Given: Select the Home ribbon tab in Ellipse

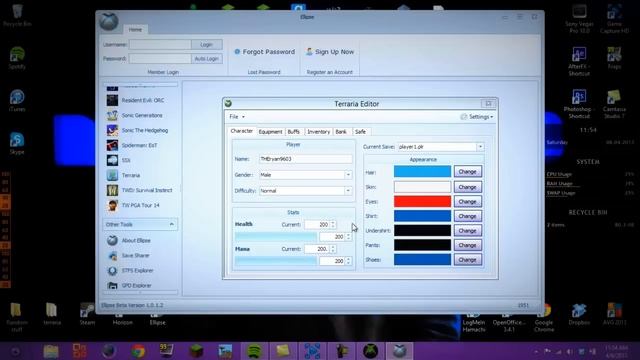Looking at the screenshot, I should (135, 29).
